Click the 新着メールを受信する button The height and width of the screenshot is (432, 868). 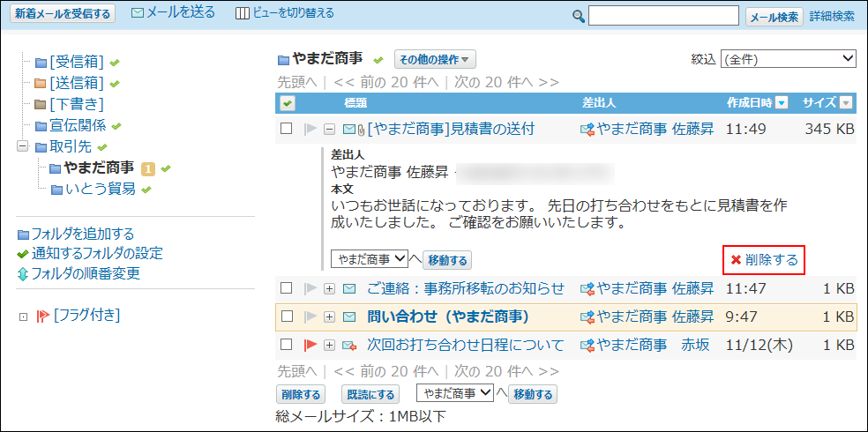pyautogui.click(x=63, y=14)
